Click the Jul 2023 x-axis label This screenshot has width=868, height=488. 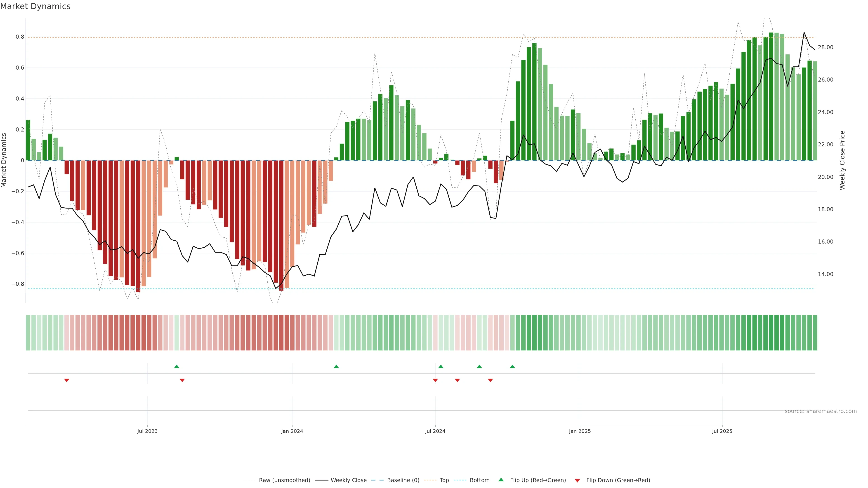(x=147, y=431)
